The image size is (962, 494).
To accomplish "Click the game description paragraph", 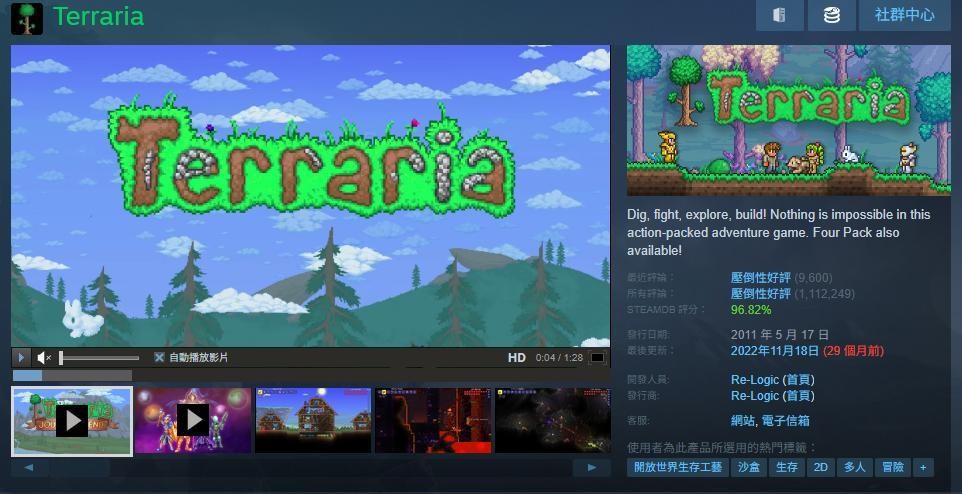I will tap(779, 233).
